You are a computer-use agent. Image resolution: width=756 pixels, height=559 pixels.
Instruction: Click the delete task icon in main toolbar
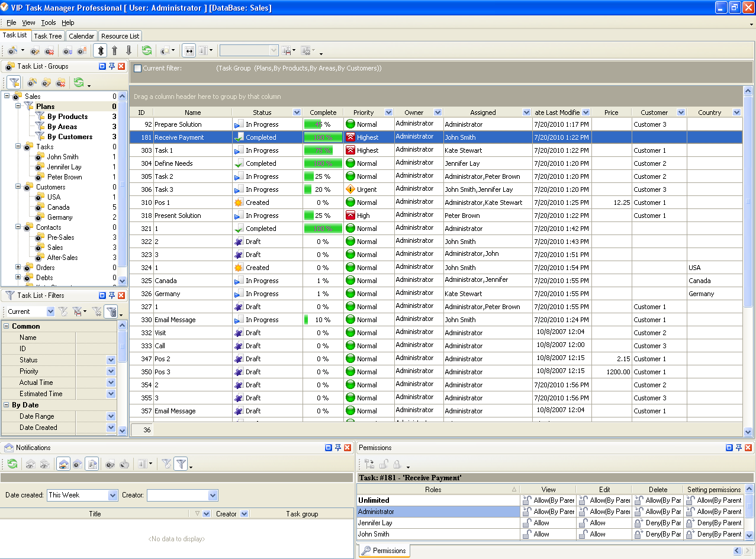(x=50, y=51)
